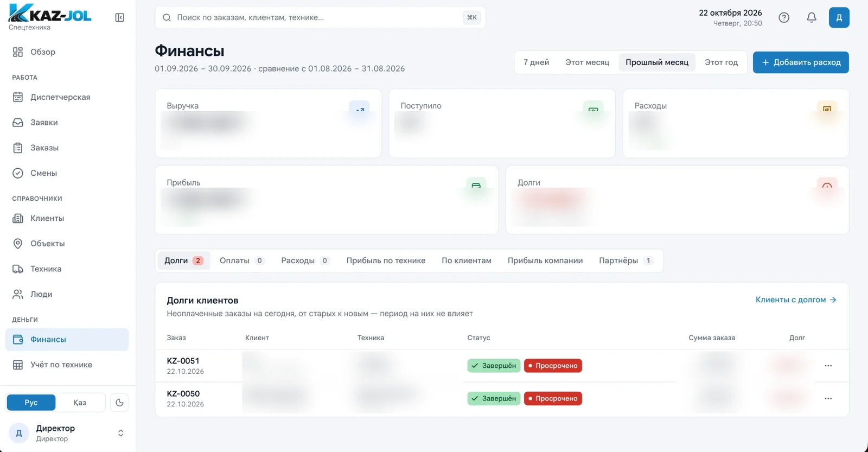Open row actions menu for KZ-0050
This screenshot has height=452, width=868.
(828, 398)
